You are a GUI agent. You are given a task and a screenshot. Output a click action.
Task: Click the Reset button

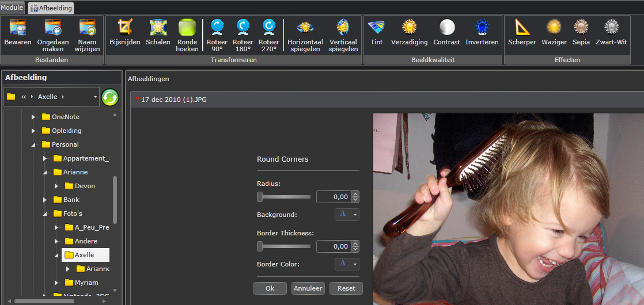(x=346, y=288)
